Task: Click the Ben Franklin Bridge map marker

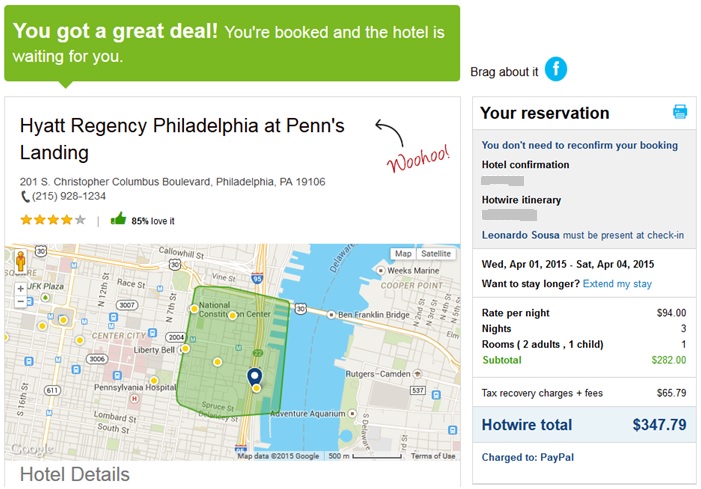Action: [331, 315]
